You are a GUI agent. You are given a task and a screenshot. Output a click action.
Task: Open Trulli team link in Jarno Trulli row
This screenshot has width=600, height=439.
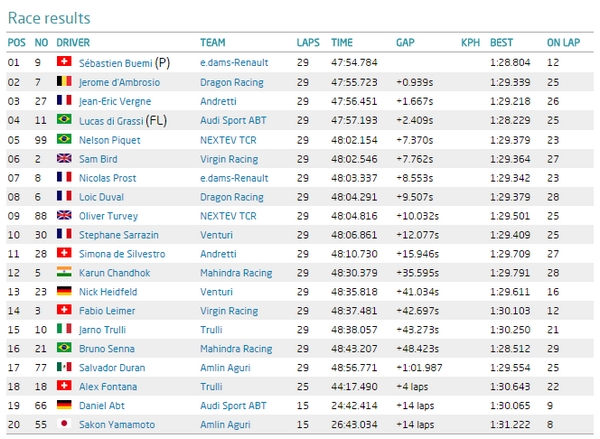[211, 330]
